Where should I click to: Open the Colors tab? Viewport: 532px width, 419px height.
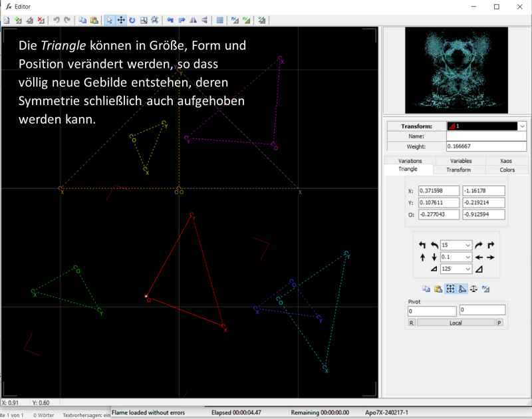tap(507, 170)
